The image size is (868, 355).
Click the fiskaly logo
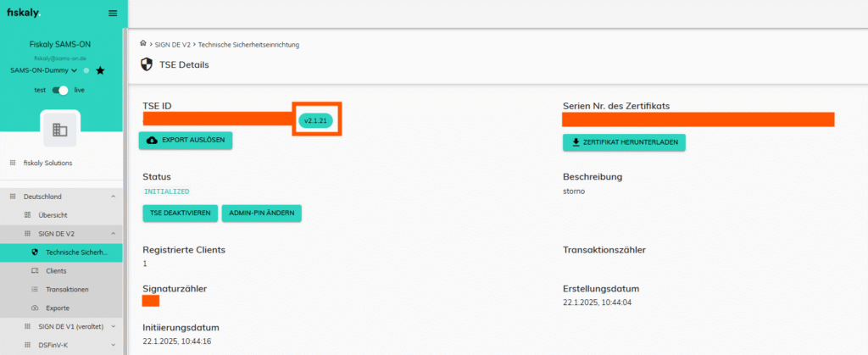[x=24, y=13]
